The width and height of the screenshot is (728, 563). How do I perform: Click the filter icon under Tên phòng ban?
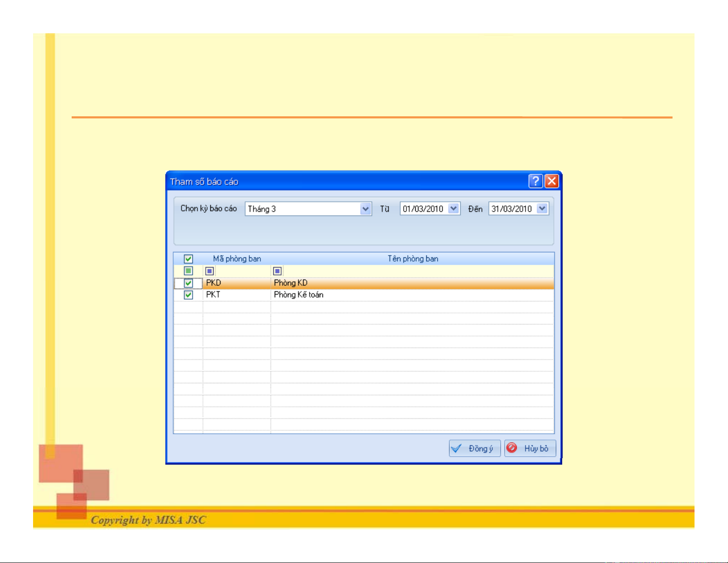point(277,271)
